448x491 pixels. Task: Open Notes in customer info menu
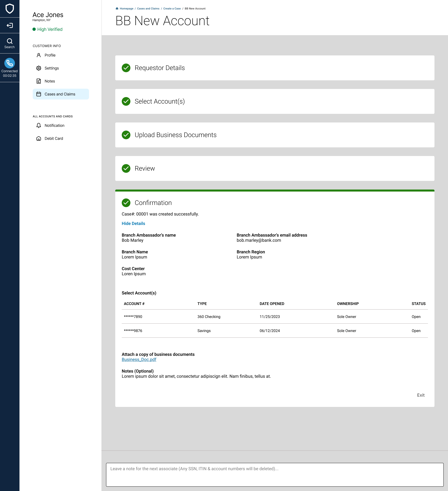coord(50,81)
